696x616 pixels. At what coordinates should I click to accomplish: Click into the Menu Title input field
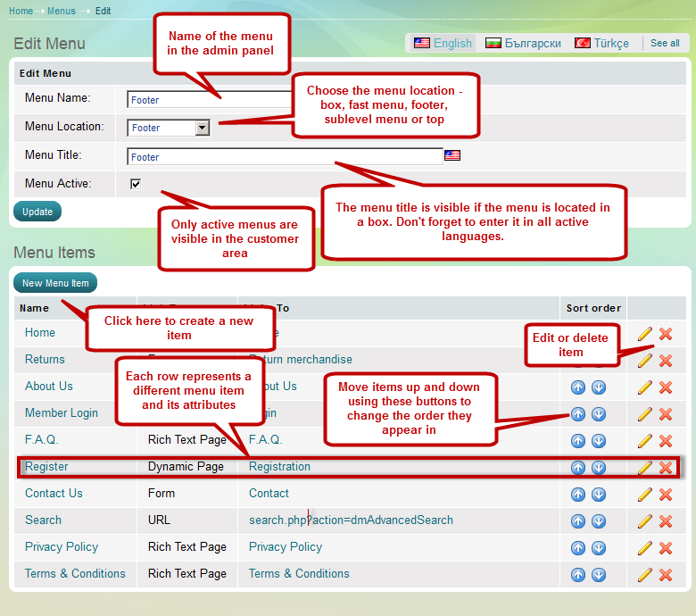point(286,157)
